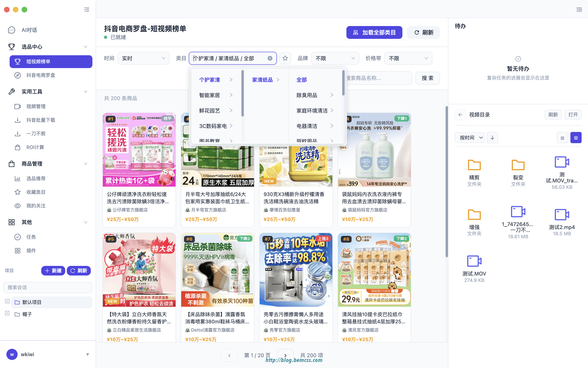Click 刷新 in the 项目 section

pos(79,271)
